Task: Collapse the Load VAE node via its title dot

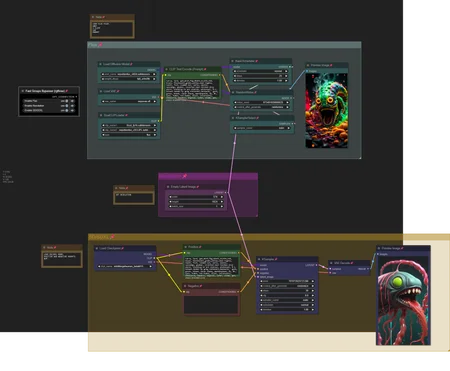Action: [100, 91]
